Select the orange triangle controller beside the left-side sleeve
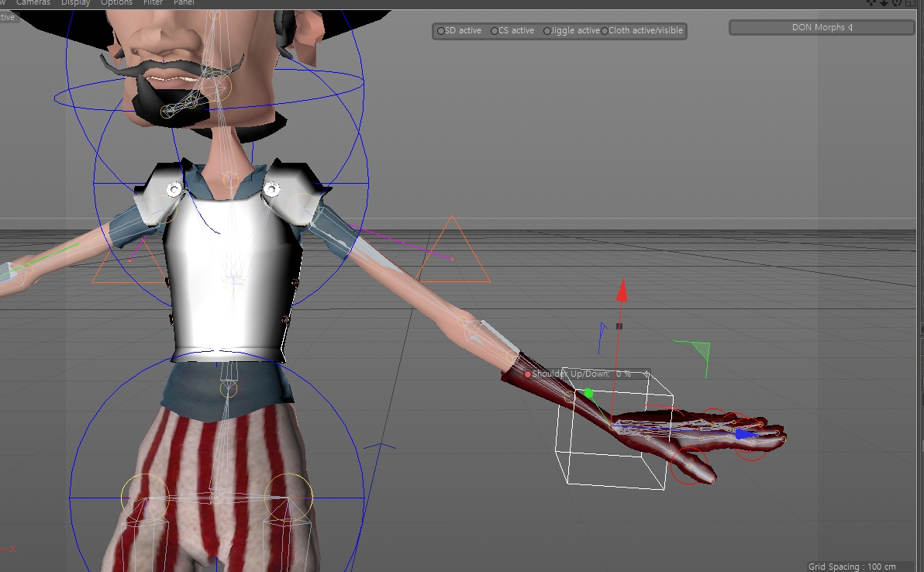The image size is (924, 572). 129,263
